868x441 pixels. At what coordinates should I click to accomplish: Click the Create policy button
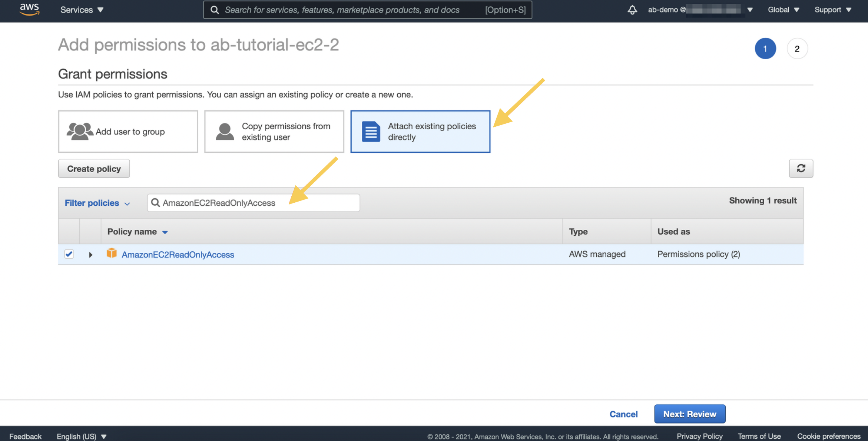click(x=94, y=169)
